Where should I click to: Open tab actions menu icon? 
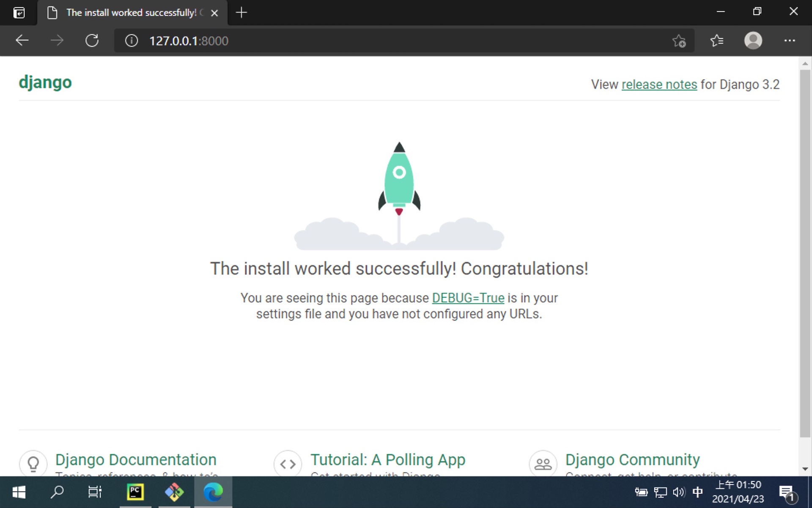coord(19,13)
